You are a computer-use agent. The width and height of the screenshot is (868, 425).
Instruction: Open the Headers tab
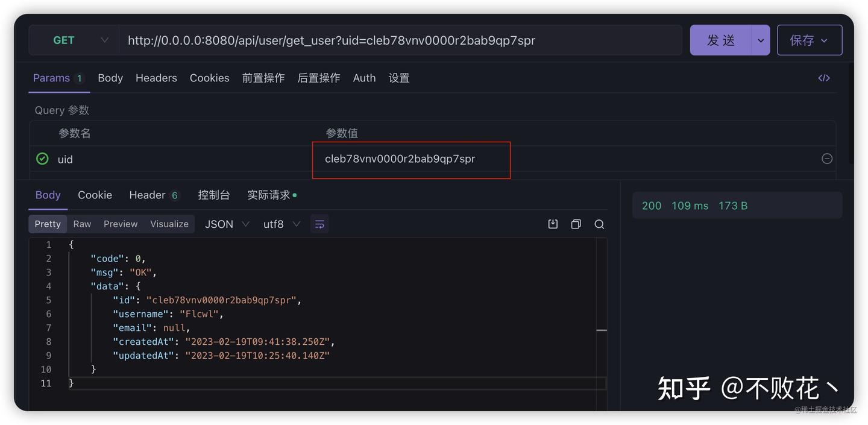(156, 78)
